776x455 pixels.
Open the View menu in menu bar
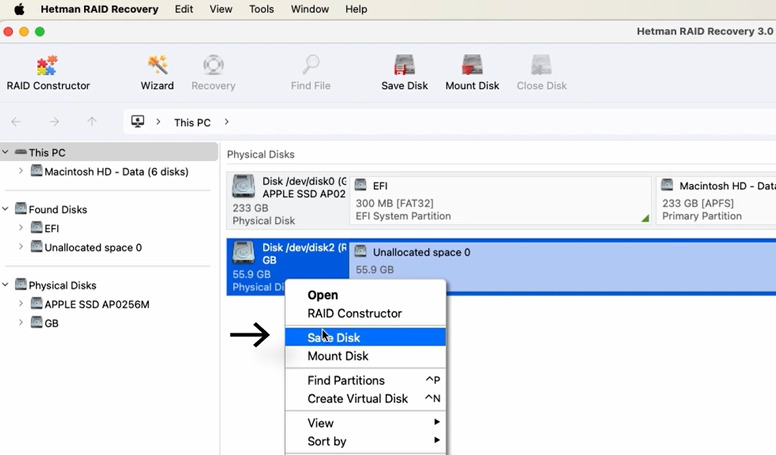(x=221, y=9)
